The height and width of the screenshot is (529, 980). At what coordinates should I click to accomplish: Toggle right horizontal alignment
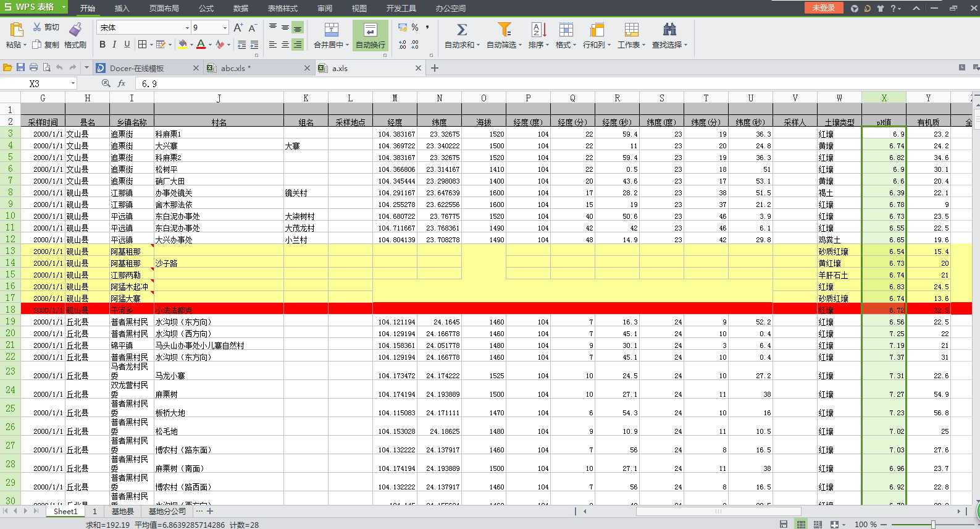click(298, 44)
